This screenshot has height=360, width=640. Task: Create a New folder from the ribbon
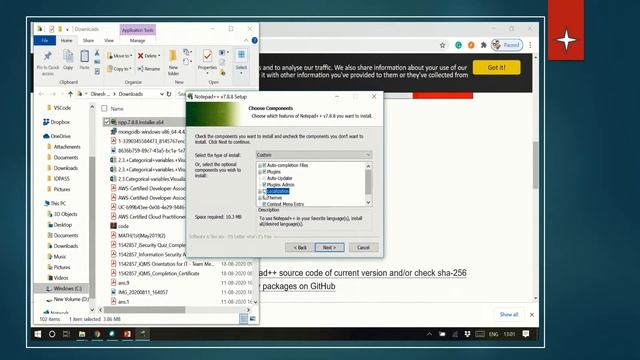point(173,62)
